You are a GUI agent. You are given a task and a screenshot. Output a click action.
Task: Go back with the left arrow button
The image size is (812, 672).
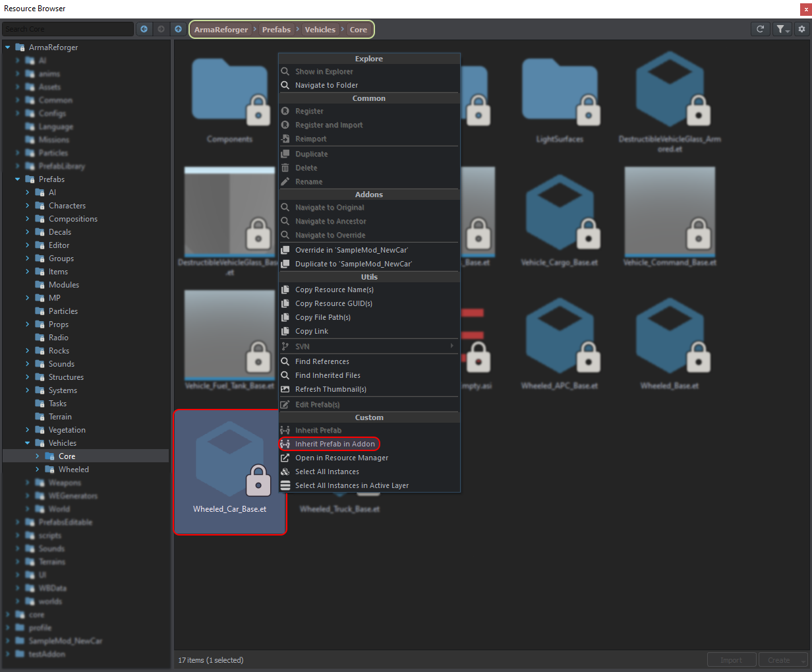tap(144, 29)
